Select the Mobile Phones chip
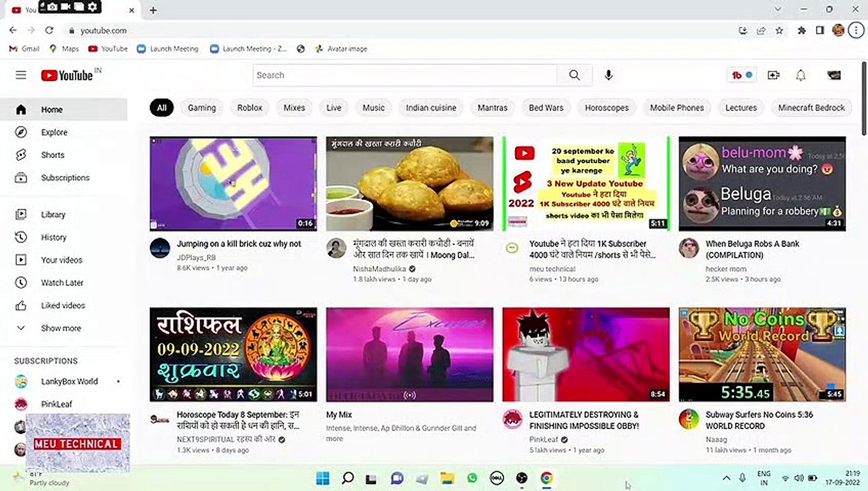868x491 pixels. click(677, 108)
